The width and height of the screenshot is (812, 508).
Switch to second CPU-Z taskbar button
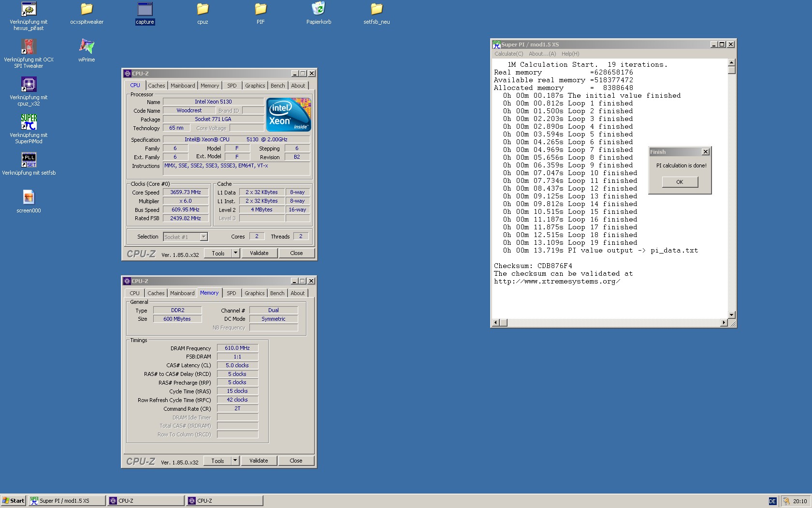225,501
